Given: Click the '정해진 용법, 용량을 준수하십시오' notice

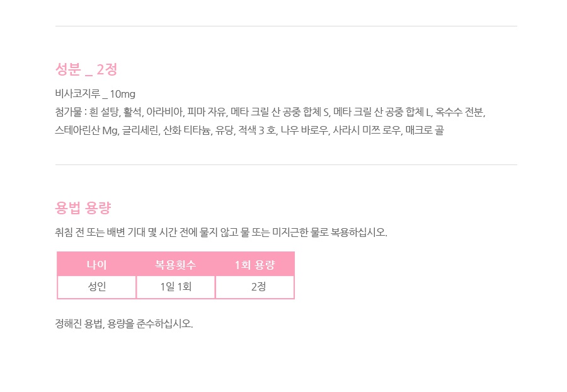Looking at the screenshot, I should (x=124, y=324).
